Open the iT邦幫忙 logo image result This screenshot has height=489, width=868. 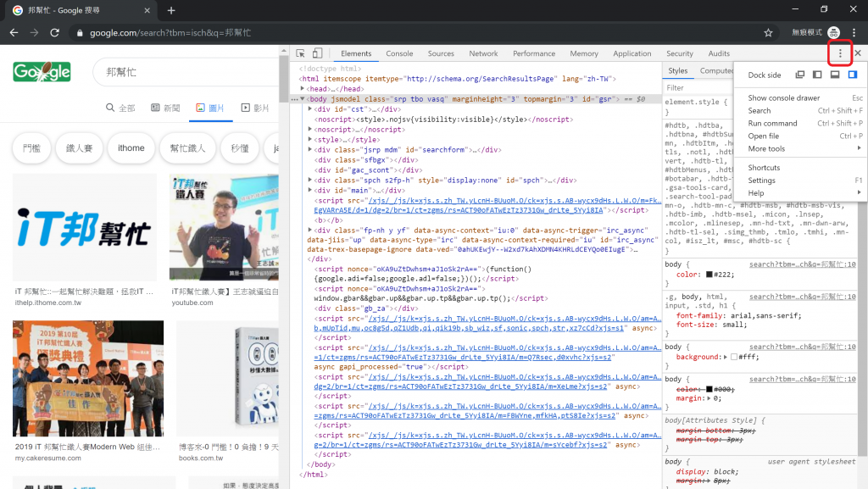tap(85, 228)
